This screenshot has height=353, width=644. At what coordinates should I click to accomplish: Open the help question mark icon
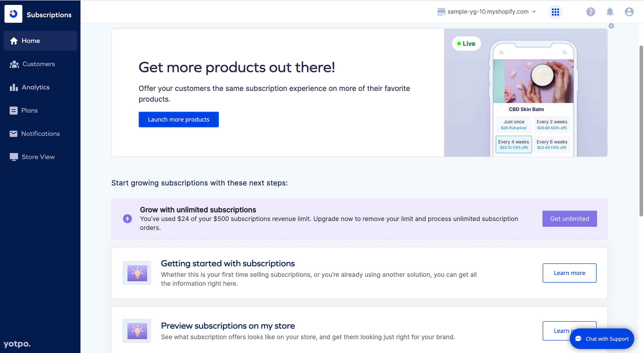(x=591, y=12)
